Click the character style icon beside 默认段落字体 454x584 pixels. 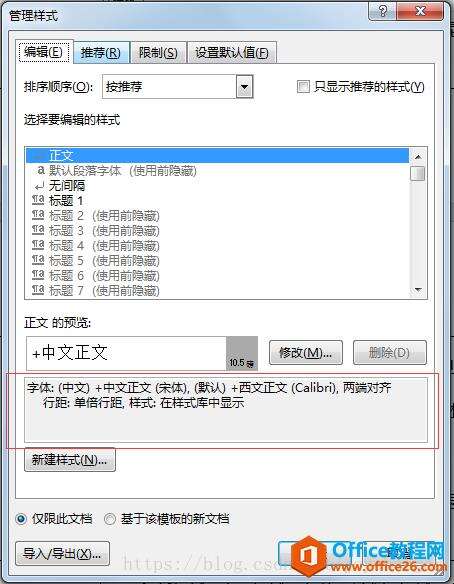click(x=40, y=171)
